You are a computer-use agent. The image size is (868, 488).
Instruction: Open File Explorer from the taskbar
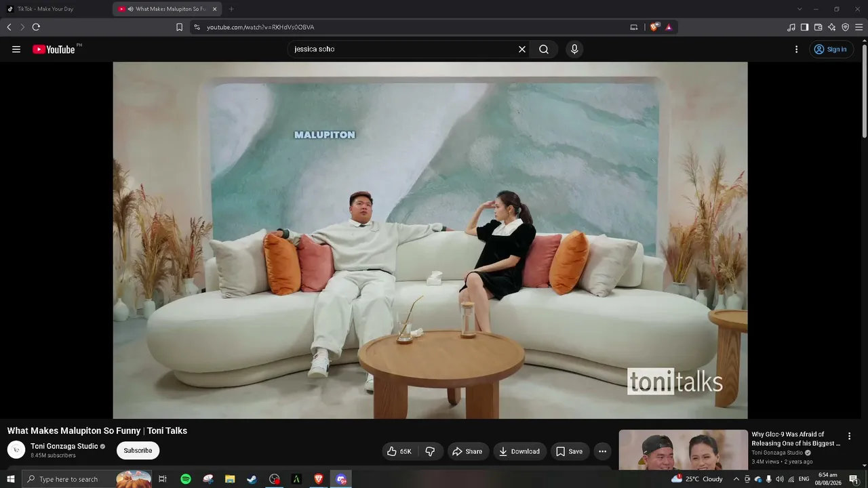230,479
